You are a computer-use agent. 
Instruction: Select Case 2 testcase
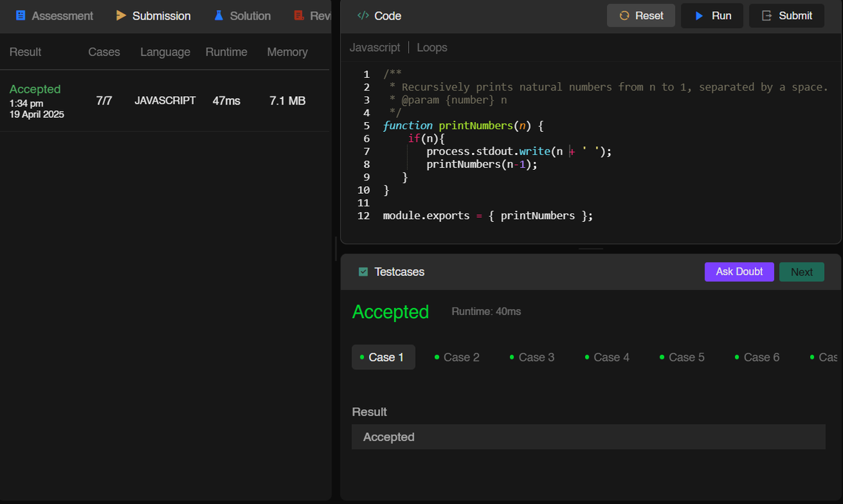click(457, 357)
